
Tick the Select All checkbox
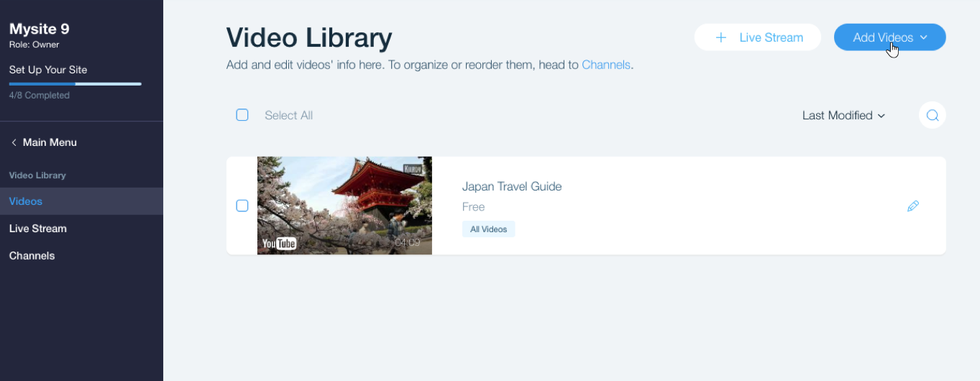242,115
